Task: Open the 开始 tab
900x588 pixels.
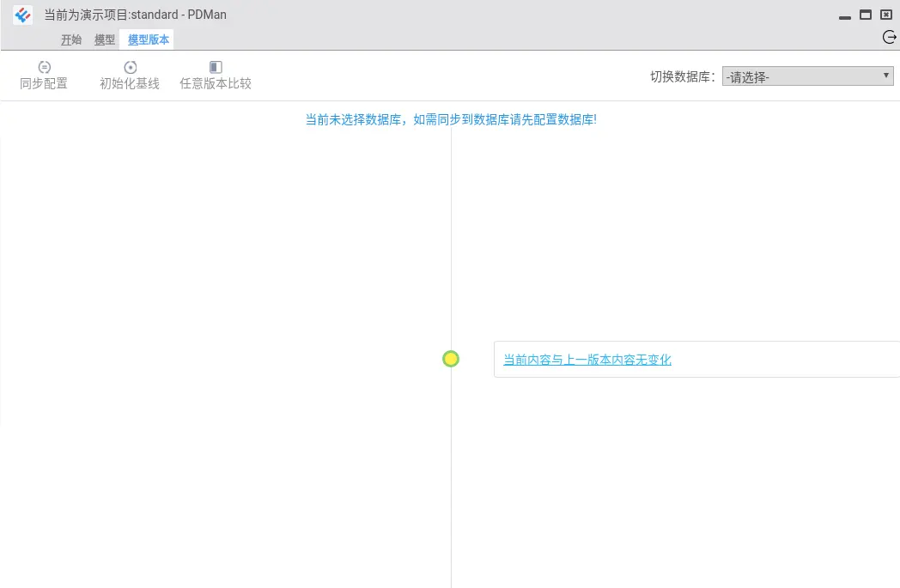Action: coord(71,39)
